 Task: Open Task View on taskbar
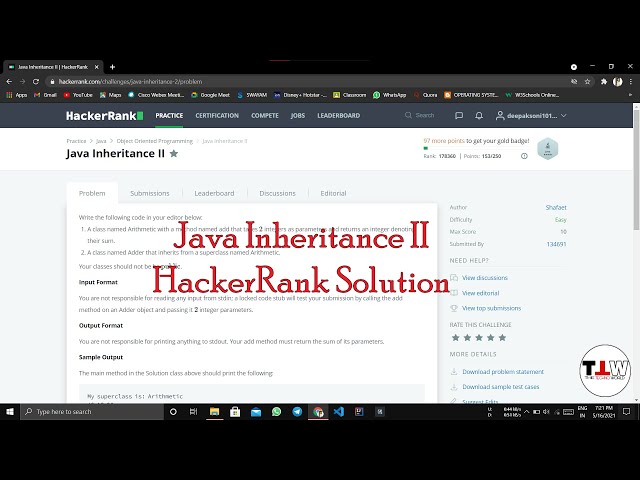[x=193, y=412]
